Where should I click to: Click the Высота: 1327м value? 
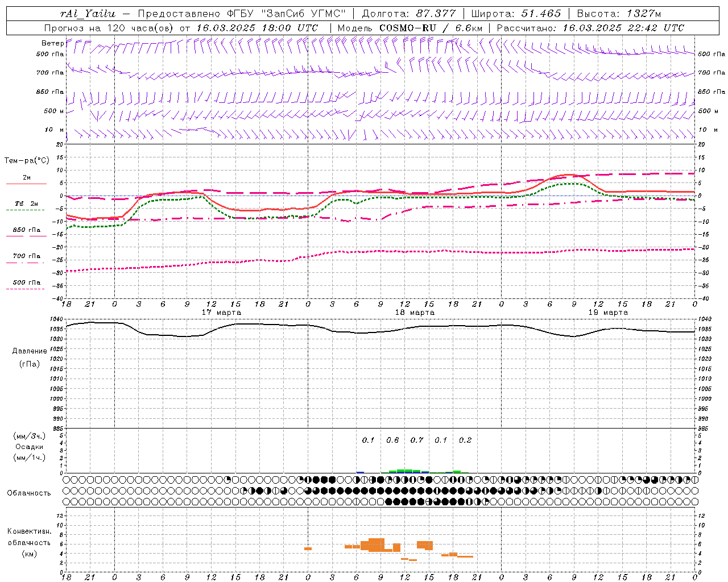click(618, 14)
